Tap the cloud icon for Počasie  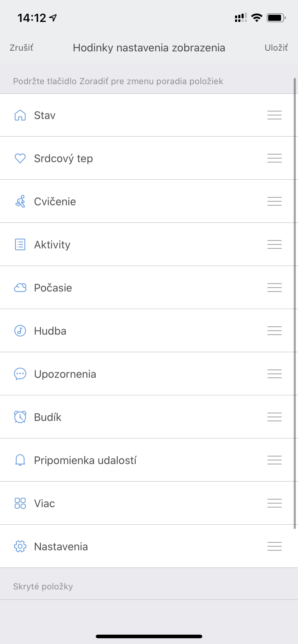(x=20, y=287)
